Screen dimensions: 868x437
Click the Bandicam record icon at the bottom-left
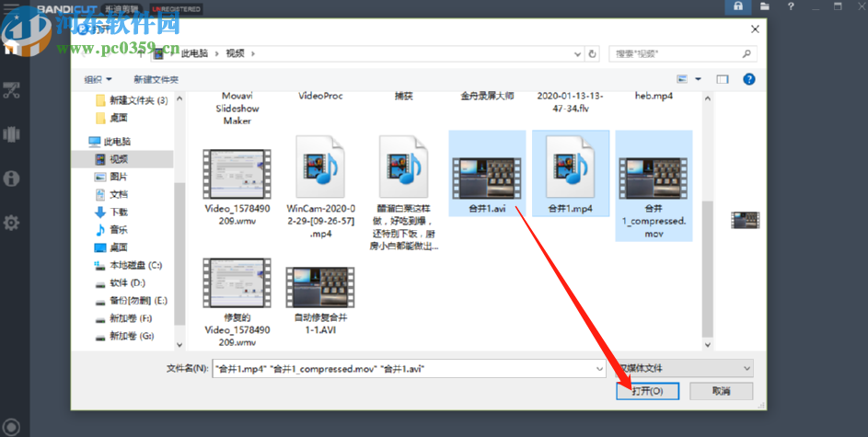(12, 427)
